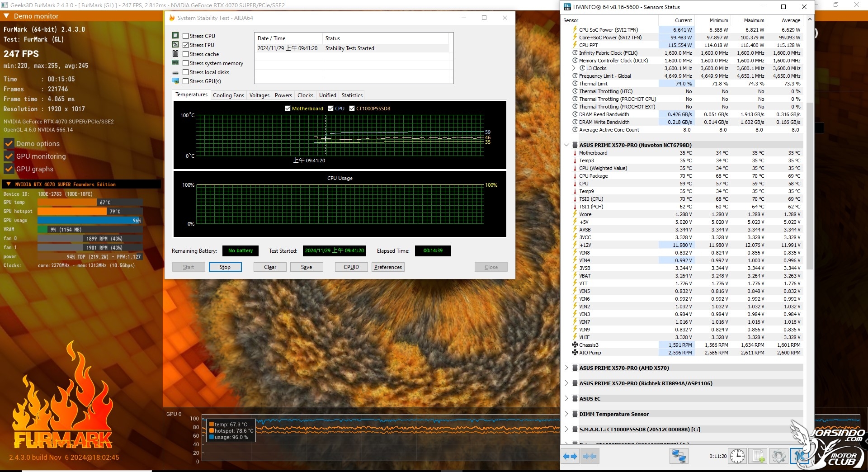Expand the L3 Clocks row
Image resolution: width=868 pixels, height=472 pixels.
click(574, 68)
